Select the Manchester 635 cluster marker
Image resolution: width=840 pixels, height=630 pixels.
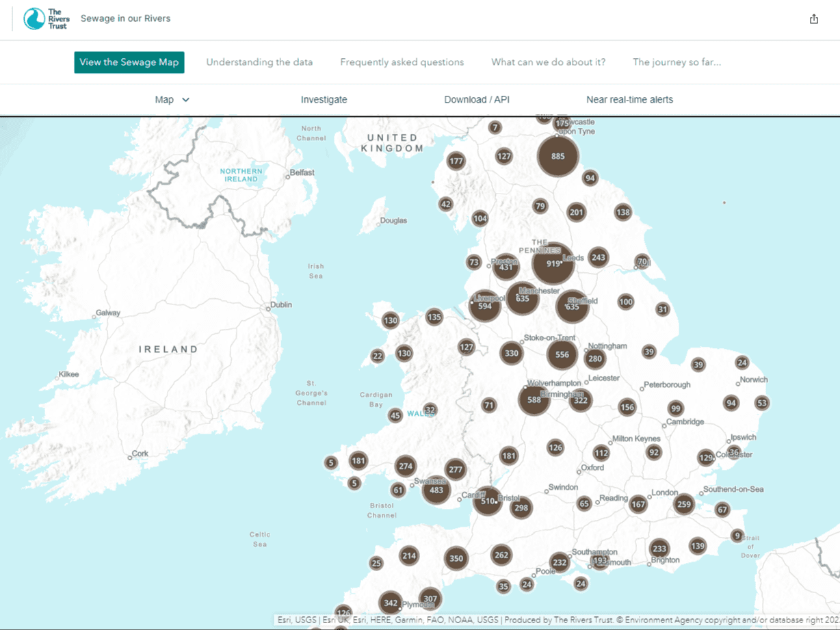[x=523, y=299]
